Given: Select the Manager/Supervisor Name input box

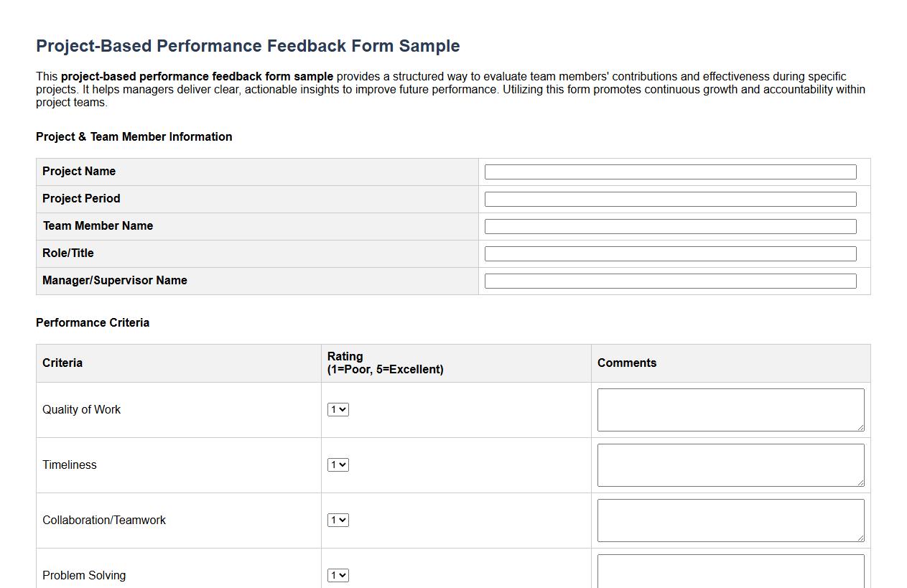Looking at the screenshot, I should pyautogui.click(x=670, y=281).
